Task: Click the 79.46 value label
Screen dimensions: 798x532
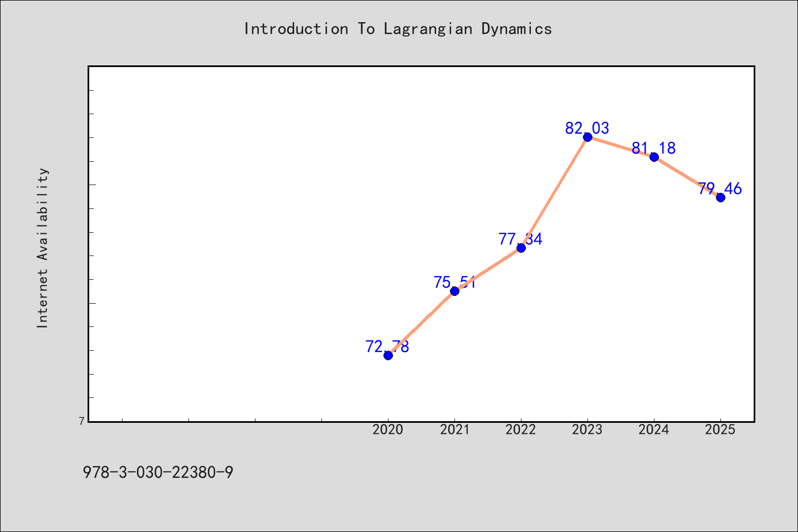Action: click(x=720, y=188)
